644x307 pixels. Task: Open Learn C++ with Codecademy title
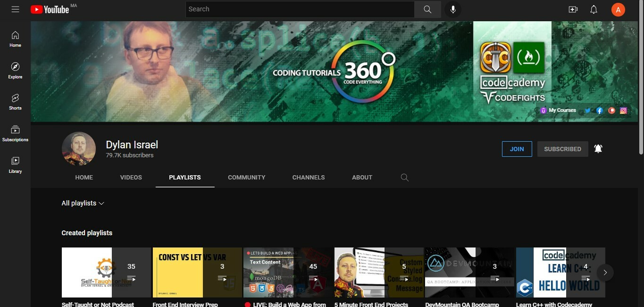coord(554,305)
